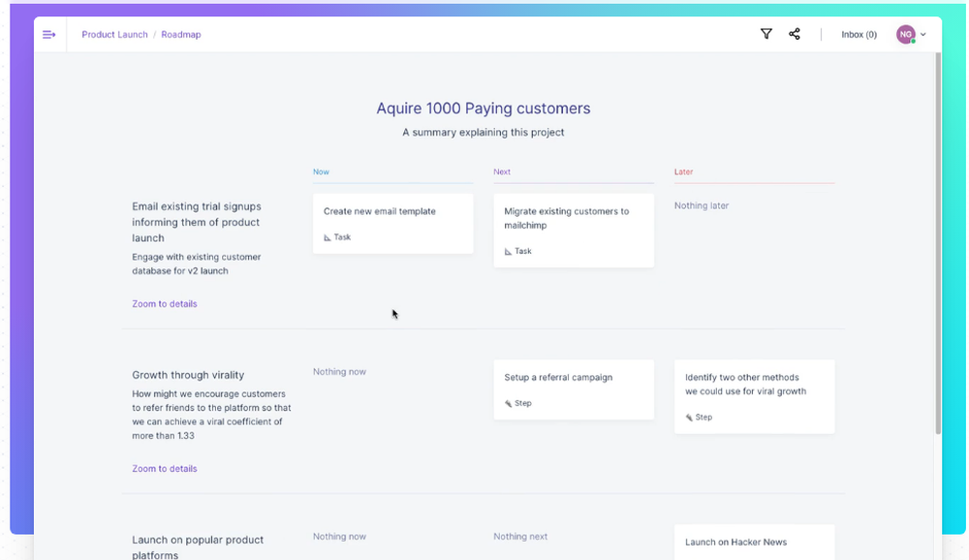Click Step icon on Identify two other methods card
Image resolution: width=969 pixels, height=560 pixels.
(x=689, y=418)
